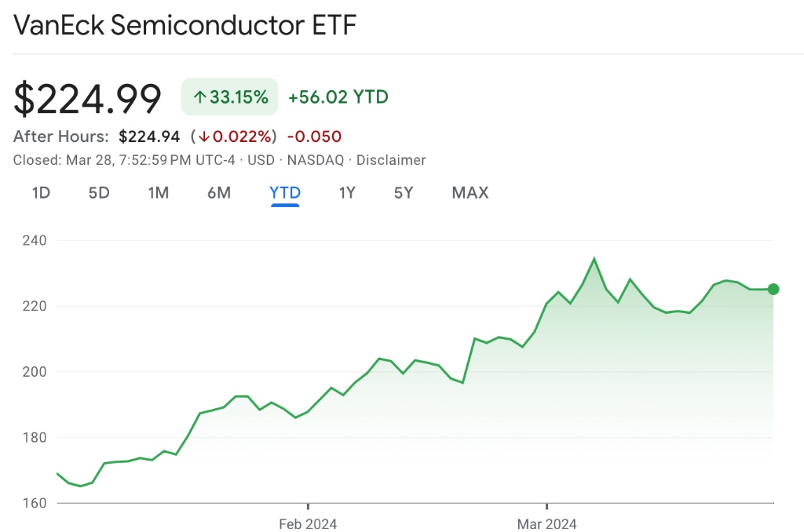The image size is (804, 532).
Task: Click the $224.99 current price
Action: tap(88, 99)
